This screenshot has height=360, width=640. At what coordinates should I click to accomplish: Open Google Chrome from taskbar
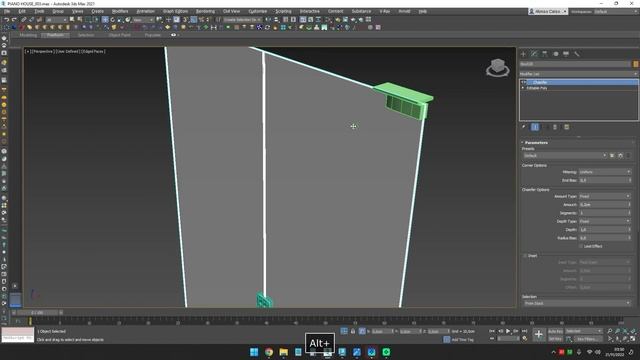click(269, 352)
